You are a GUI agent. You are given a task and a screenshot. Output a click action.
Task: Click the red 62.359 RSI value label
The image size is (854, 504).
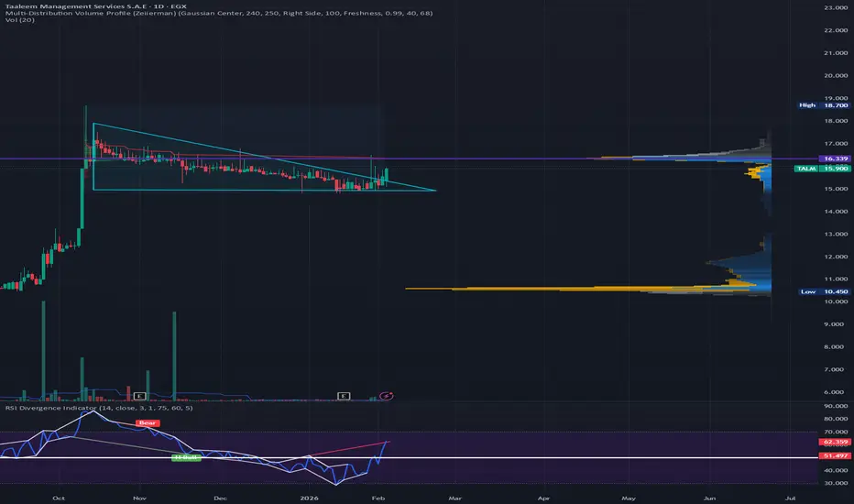click(835, 443)
